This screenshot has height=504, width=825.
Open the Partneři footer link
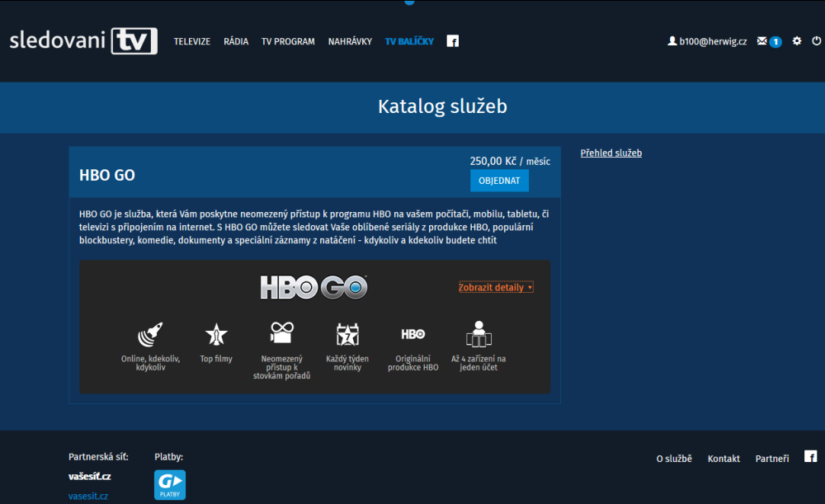point(772,459)
